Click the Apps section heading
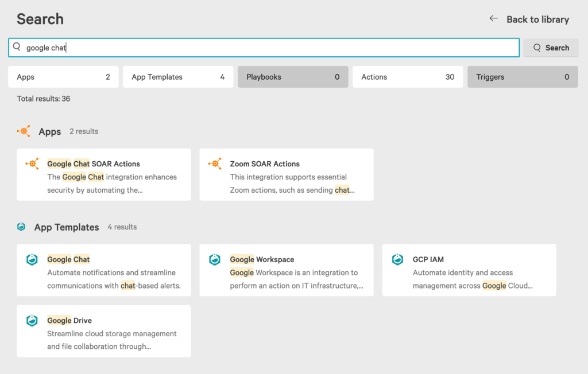The height and width of the screenshot is (374, 588). point(50,131)
